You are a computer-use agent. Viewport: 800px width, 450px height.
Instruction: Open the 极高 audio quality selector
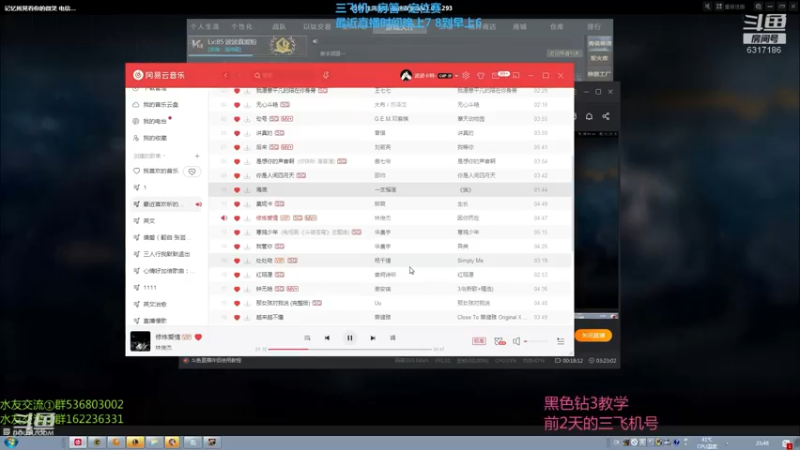[479, 341]
